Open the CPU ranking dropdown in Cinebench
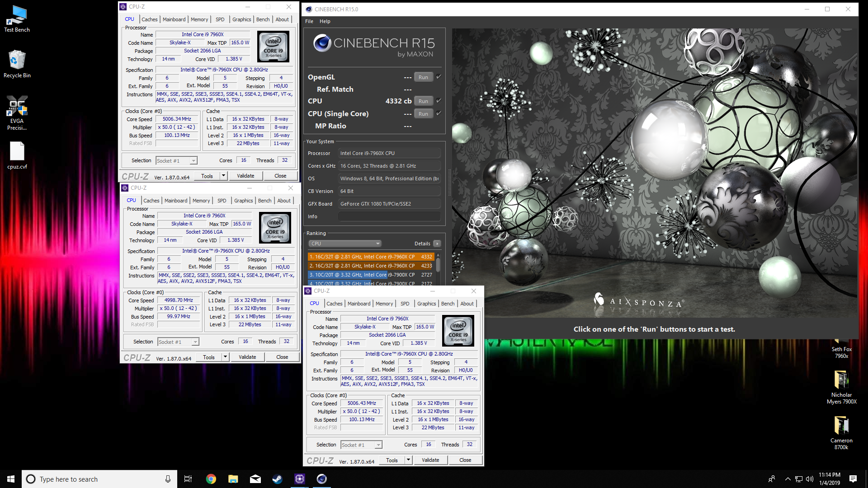 [x=345, y=244]
